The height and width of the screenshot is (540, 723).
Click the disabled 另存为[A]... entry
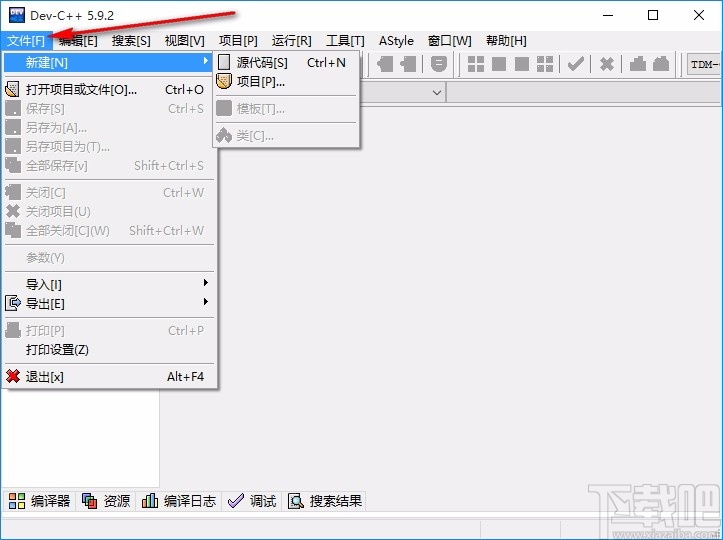pyautogui.click(x=109, y=127)
